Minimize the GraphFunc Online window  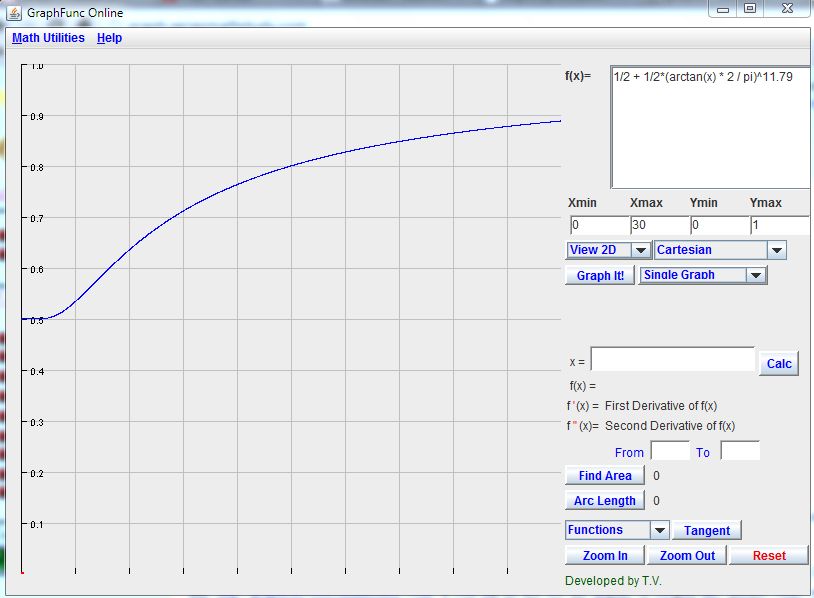[x=723, y=9]
